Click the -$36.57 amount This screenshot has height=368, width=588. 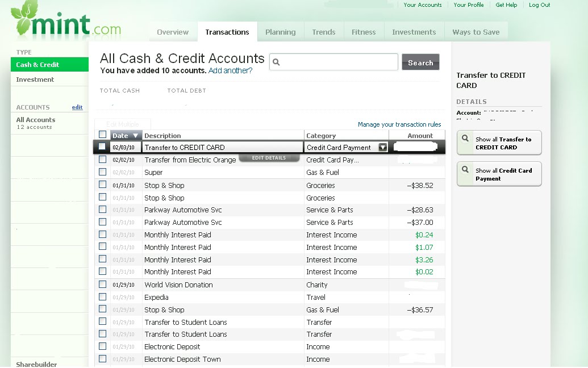pos(420,310)
